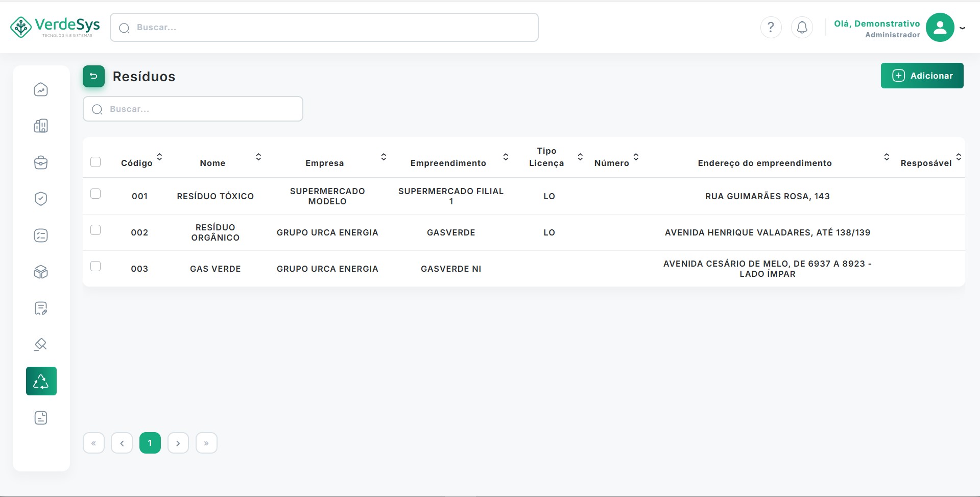Open the briefcase icon in sidebar
The image size is (980, 497).
click(41, 163)
